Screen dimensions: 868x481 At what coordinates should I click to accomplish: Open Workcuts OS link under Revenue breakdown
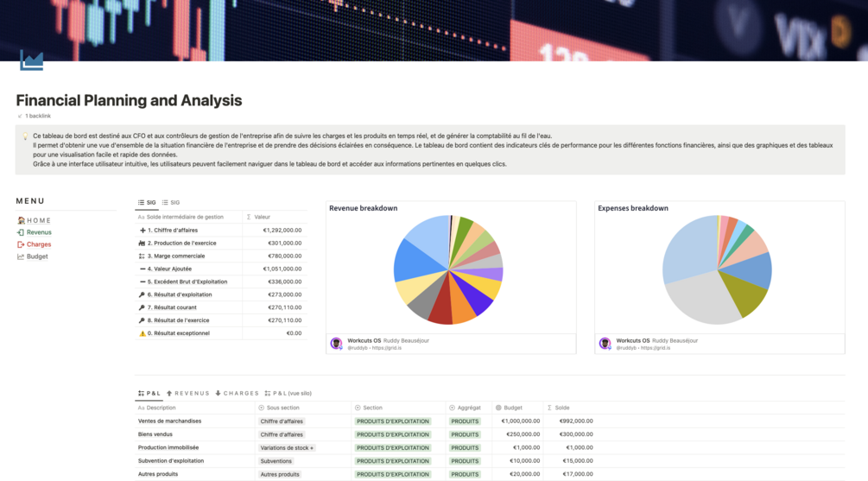coord(364,340)
